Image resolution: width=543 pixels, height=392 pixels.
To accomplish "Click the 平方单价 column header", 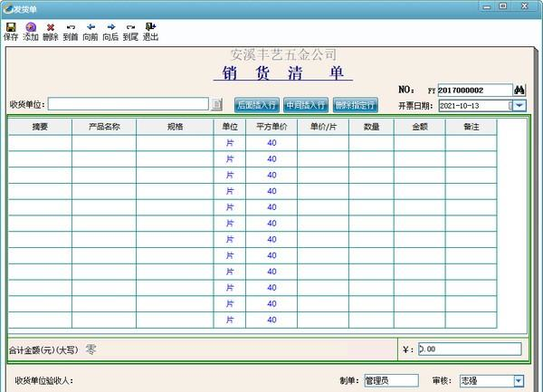I will [x=271, y=127].
